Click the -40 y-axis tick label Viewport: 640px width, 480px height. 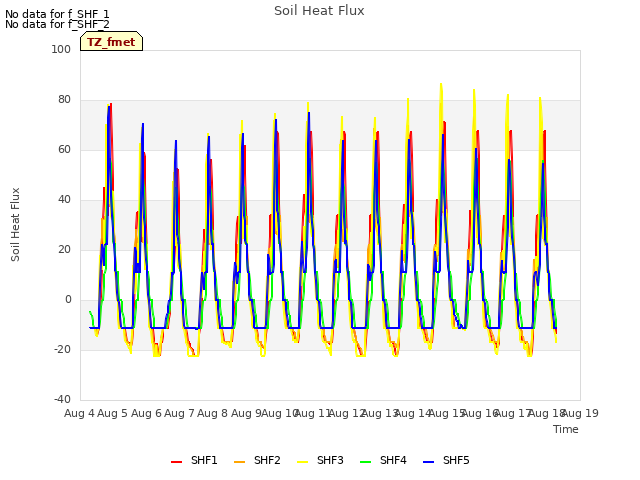[x=62, y=399]
